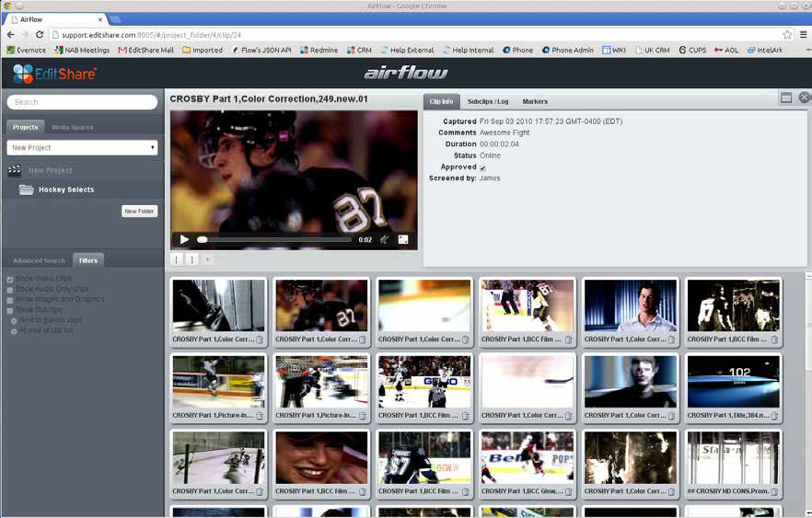Viewport: 812px width, 518px height.
Task: Play the CROSBY clip in the video player
Action: 184,239
